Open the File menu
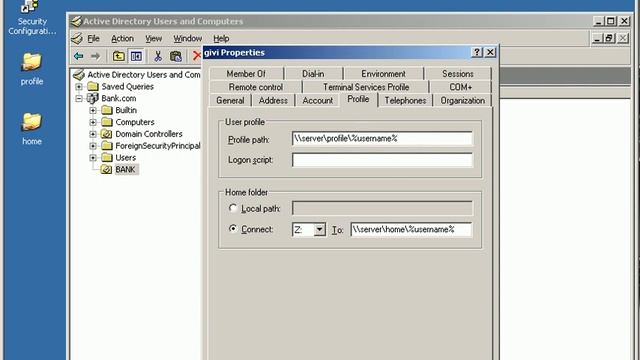The width and height of the screenshot is (640, 360). (93, 38)
